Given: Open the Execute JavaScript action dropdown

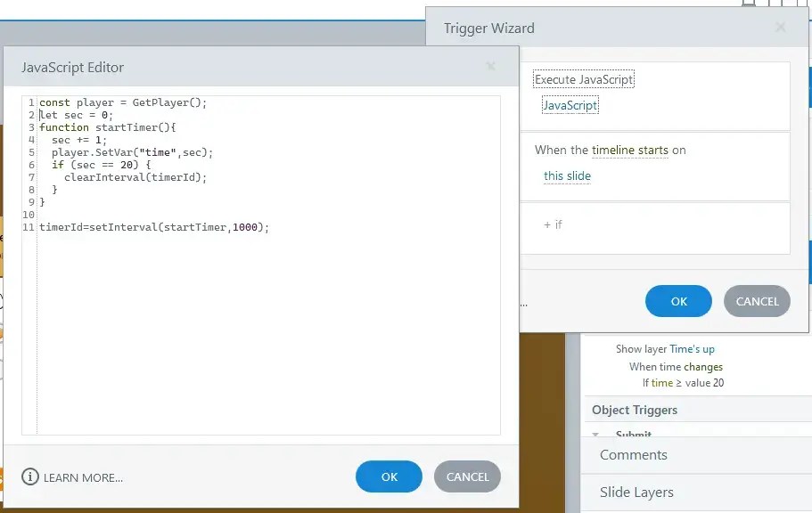Looking at the screenshot, I should pos(583,78).
